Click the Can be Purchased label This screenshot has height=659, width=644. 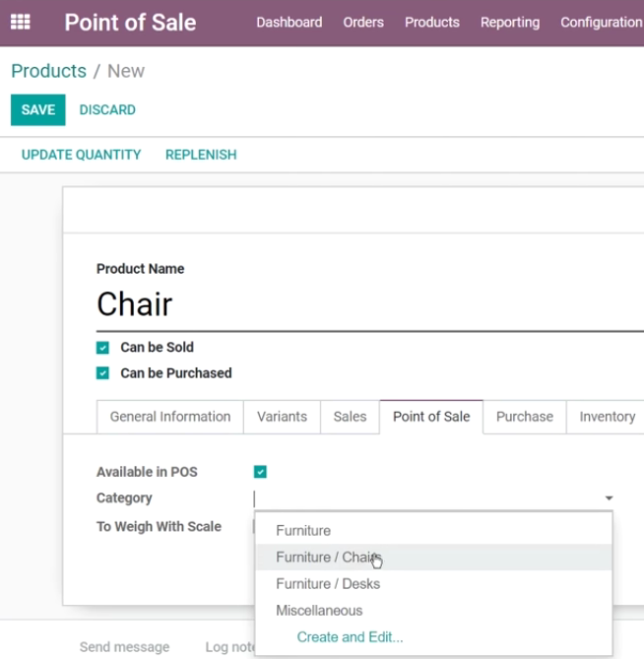click(176, 373)
